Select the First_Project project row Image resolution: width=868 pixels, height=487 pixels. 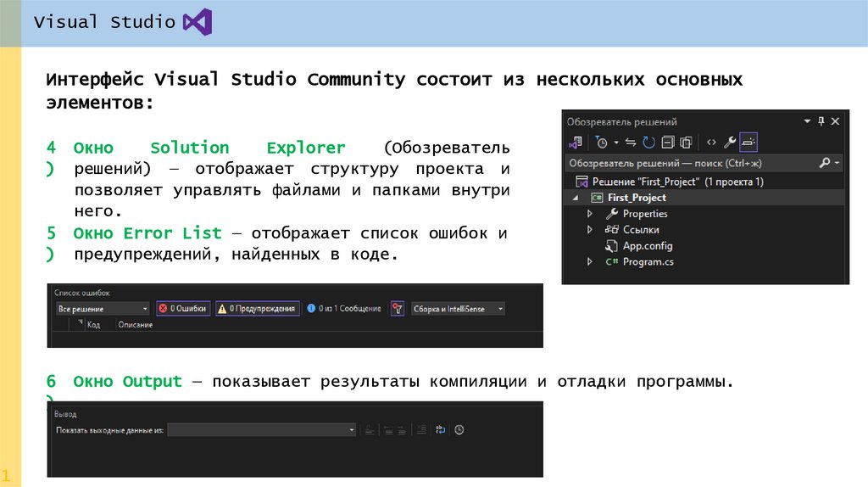coord(704,198)
